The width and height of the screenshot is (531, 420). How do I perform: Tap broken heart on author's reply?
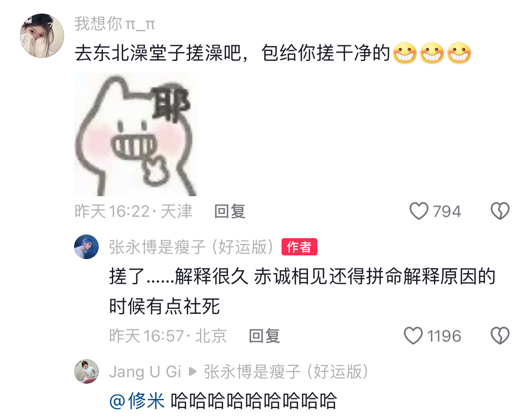point(500,336)
